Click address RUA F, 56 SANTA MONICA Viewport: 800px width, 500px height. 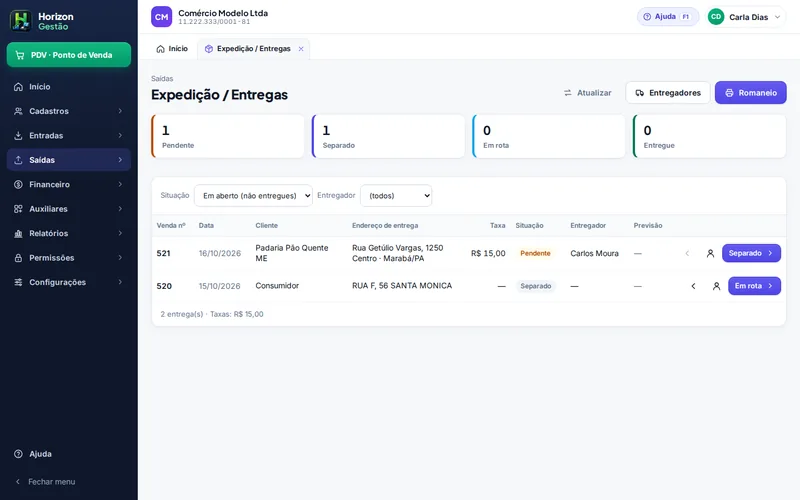pos(402,286)
